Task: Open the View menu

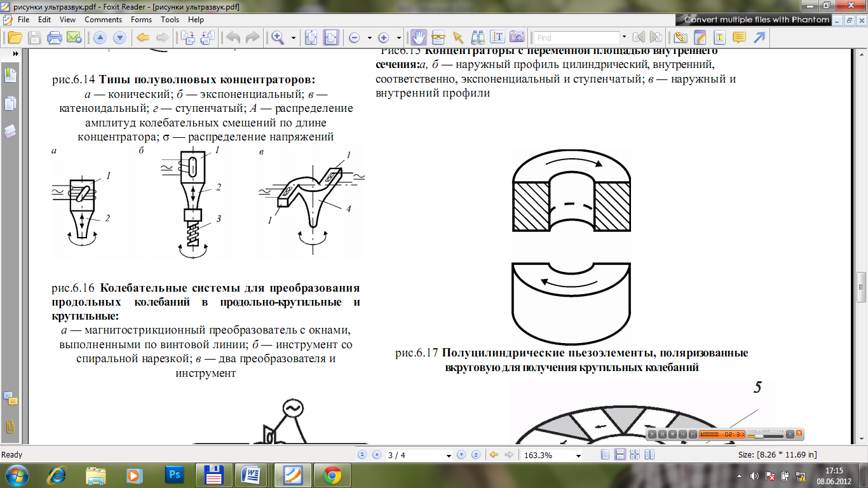Action: (68, 20)
